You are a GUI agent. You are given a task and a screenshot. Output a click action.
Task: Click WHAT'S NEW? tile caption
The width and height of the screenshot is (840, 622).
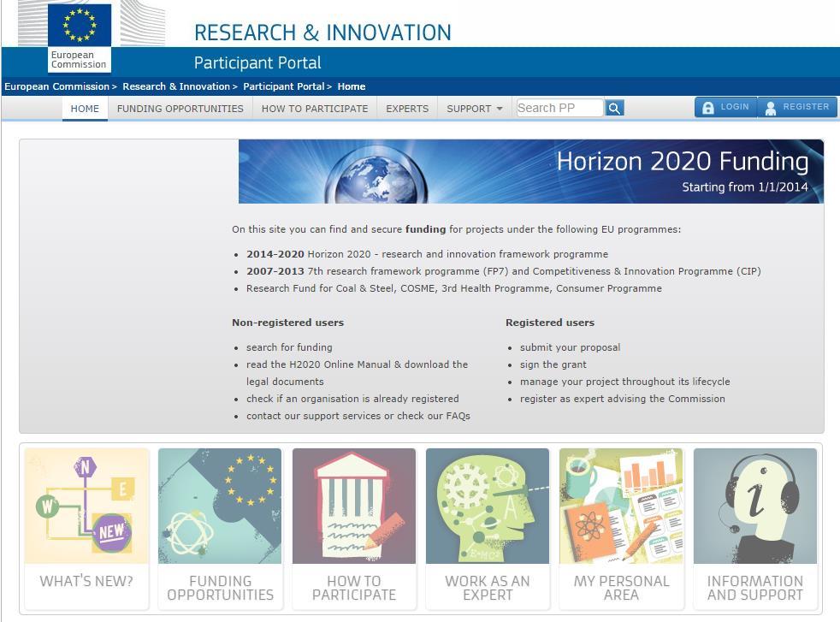(86, 581)
